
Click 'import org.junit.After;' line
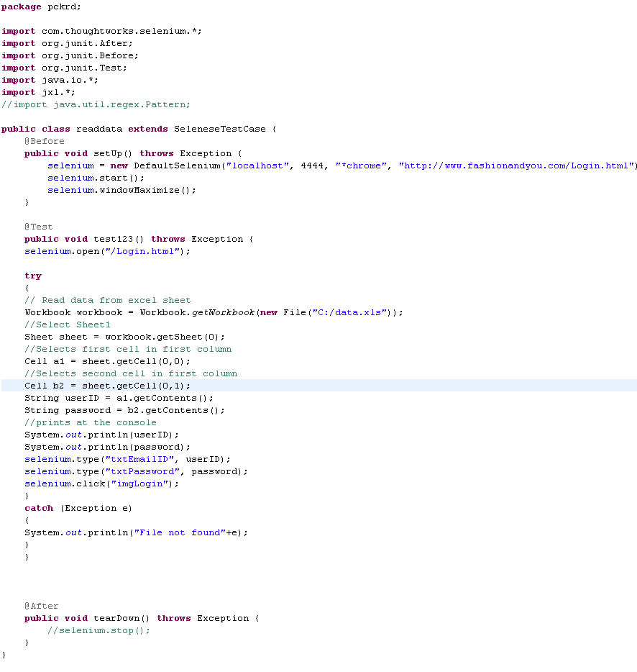pos(68,44)
